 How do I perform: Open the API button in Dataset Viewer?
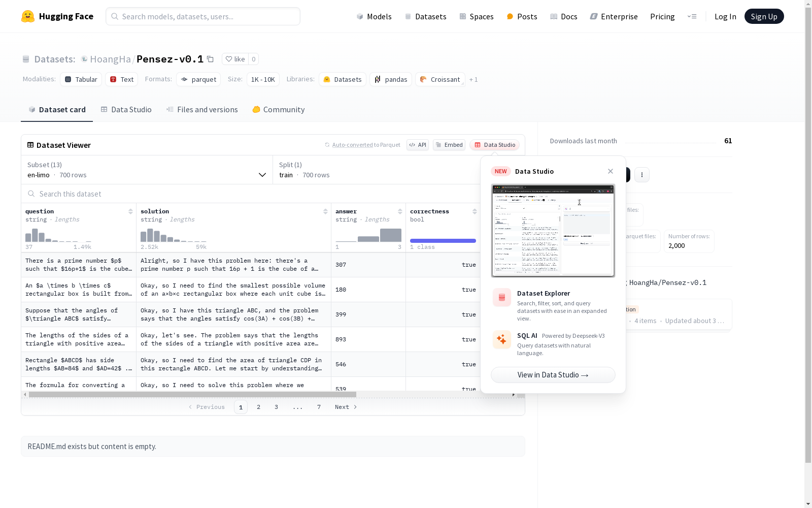[418, 145]
